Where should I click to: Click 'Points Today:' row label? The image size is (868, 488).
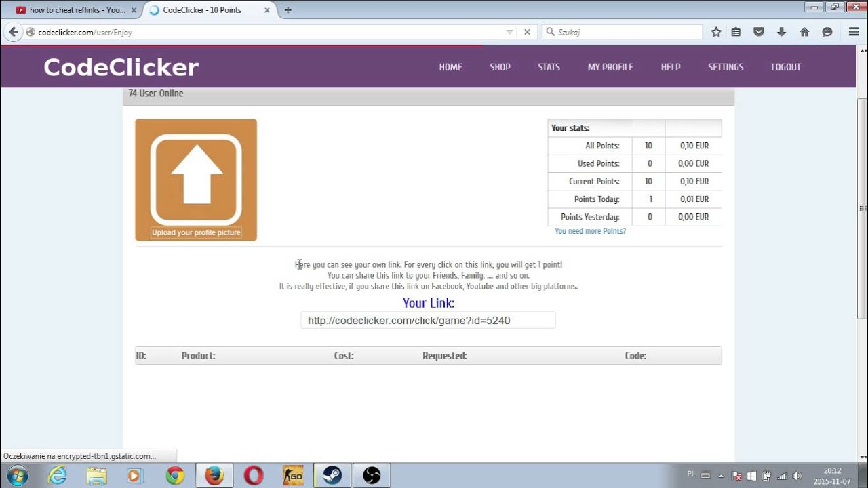click(597, 199)
